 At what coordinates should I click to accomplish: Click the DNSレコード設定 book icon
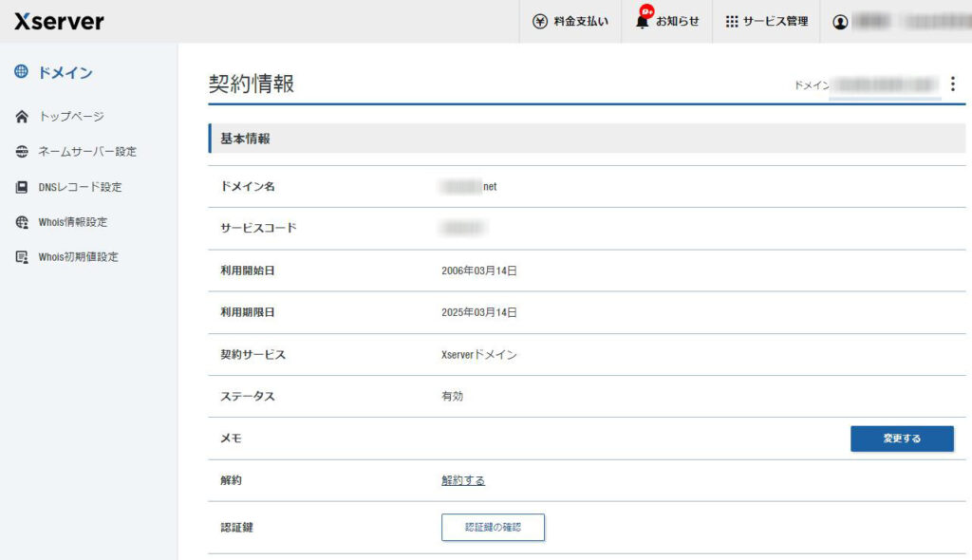click(22, 187)
